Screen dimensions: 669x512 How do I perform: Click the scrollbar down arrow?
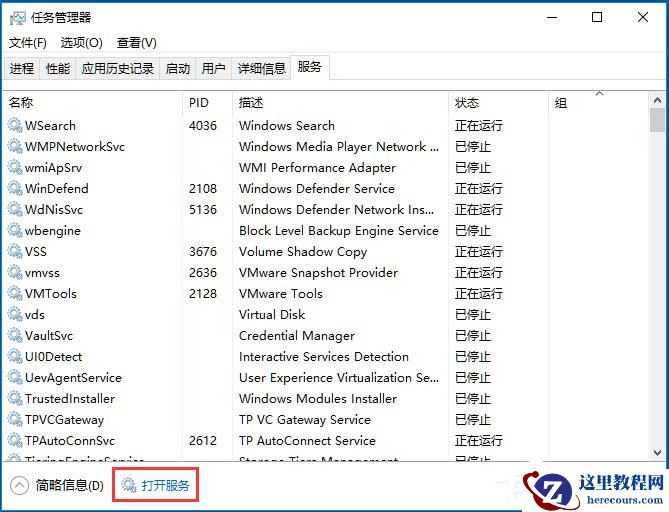657,453
